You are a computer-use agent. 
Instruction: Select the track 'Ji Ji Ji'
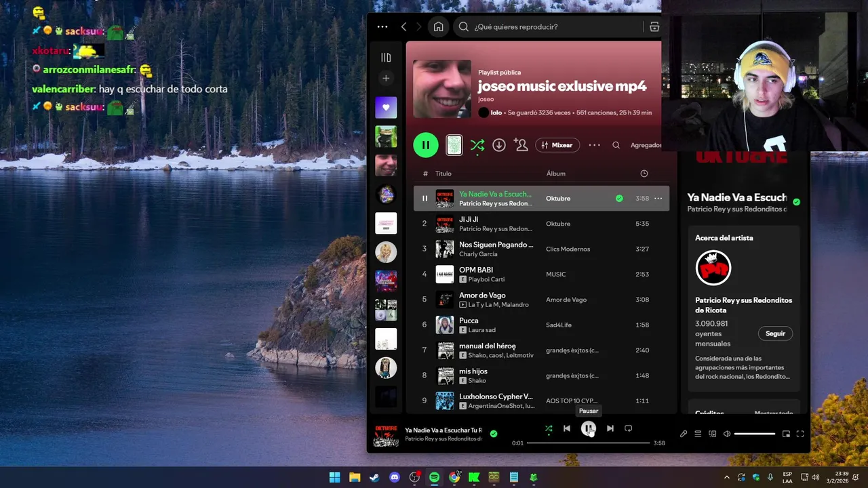point(469,219)
